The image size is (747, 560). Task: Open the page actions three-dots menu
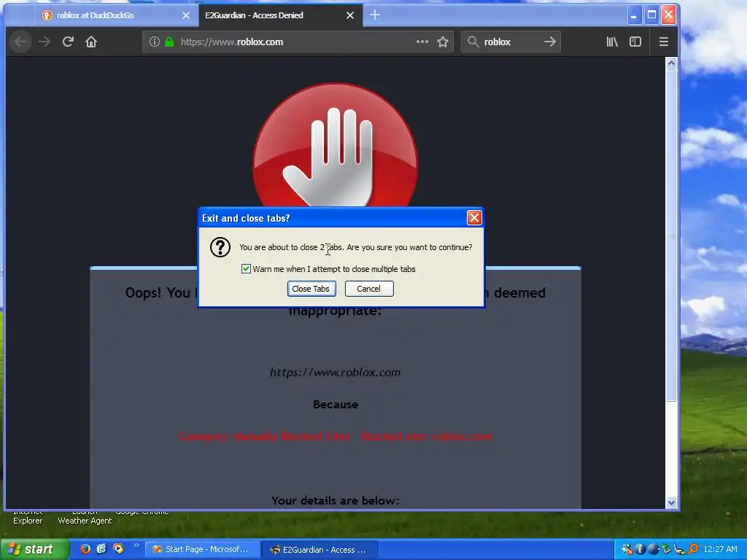click(x=422, y=42)
